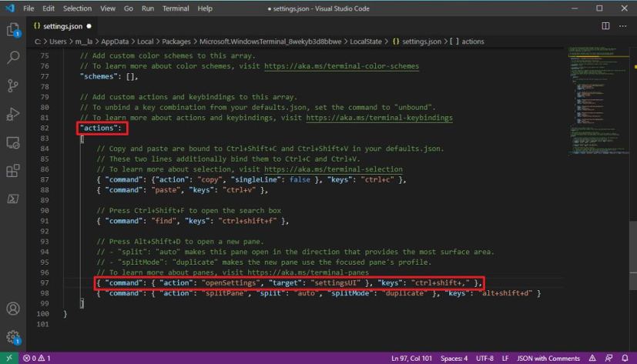Click the warning triangle icon in status bar

pyautogui.click(x=592, y=358)
